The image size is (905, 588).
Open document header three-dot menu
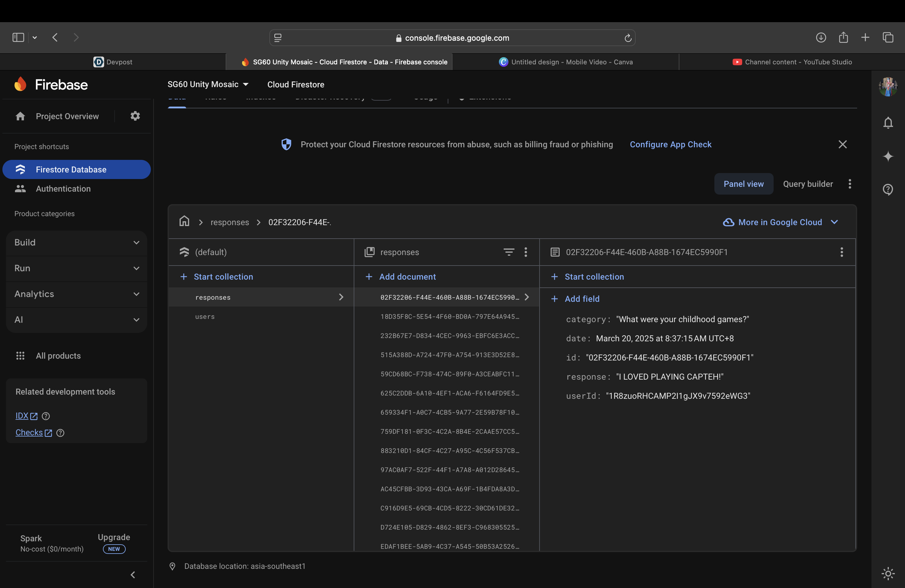pos(842,252)
